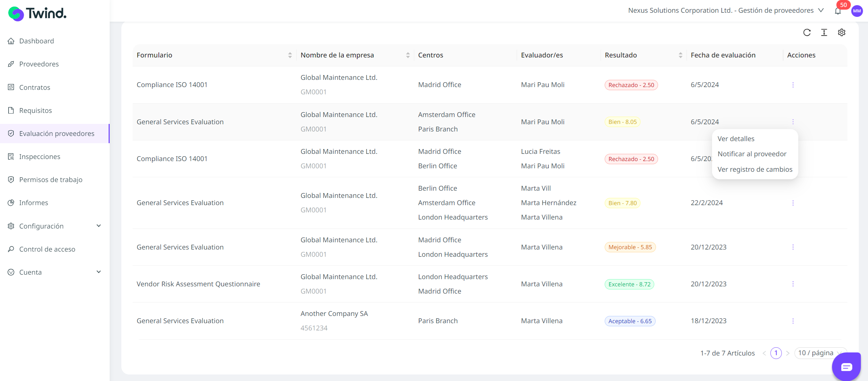This screenshot has height=381, width=868.
Task: Open Nexus Solutions company selector dropdown
Action: click(x=725, y=10)
